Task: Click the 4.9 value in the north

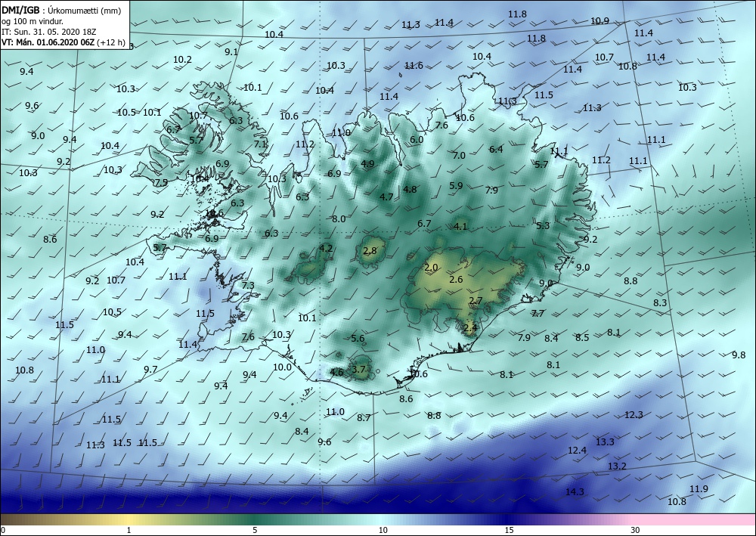Action: click(x=367, y=164)
